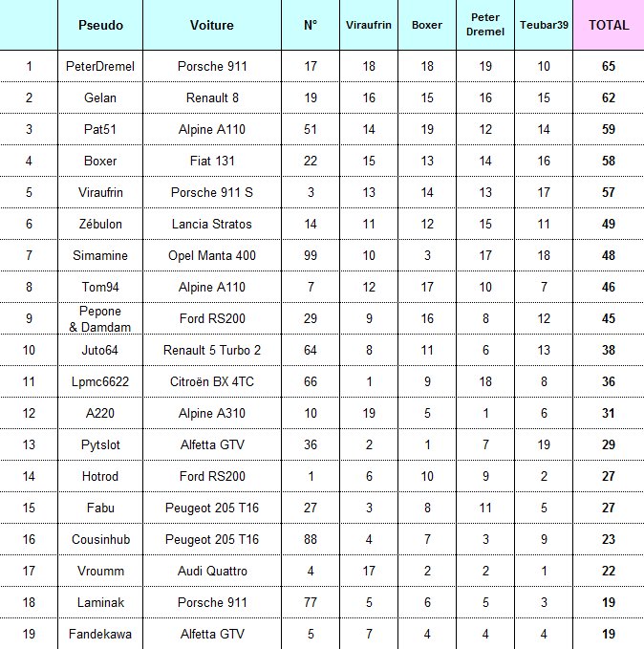Click PeterDremel's total score of 65
Screen dimensions: 644x649
pos(609,66)
